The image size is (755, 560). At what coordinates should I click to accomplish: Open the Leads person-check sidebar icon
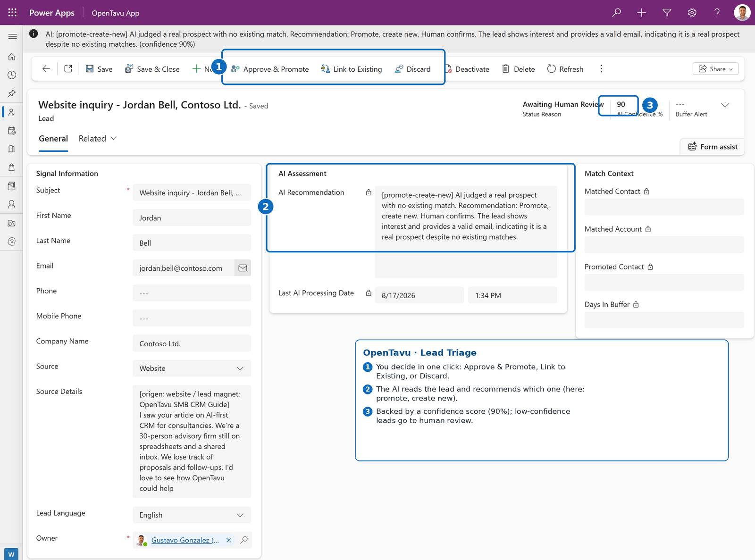pos(12,112)
